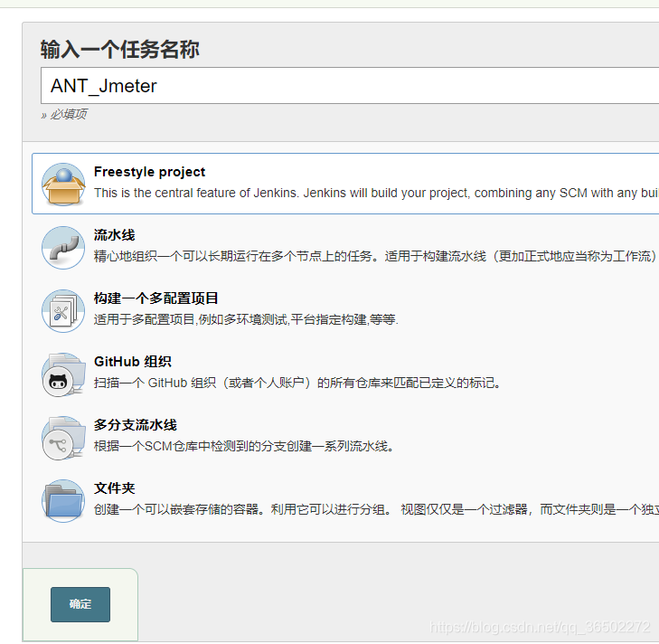Screen dimensions: 659x644
Task: Select the 多分支流水线 title
Action: (x=136, y=424)
